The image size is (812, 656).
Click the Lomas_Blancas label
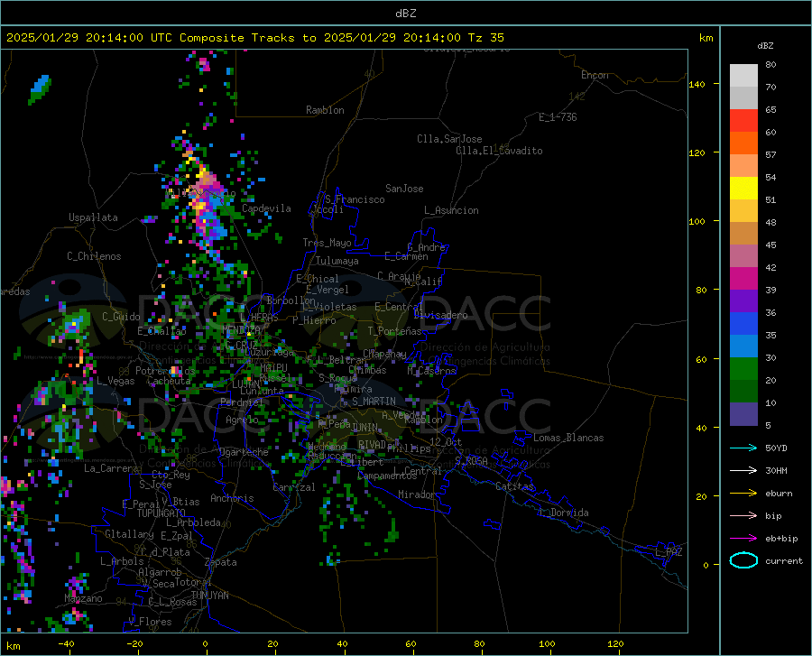(568, 438)
